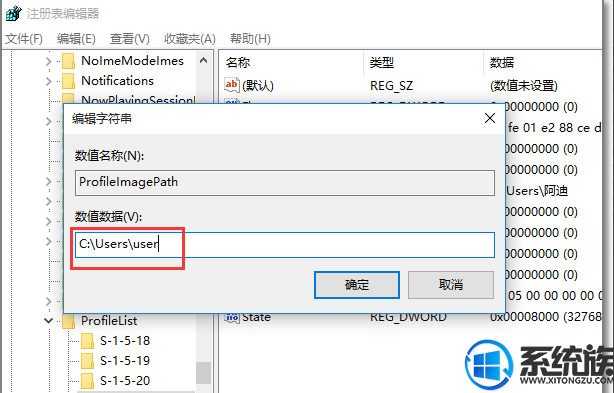The width and height of the screenshot is (614, 393).
Task: Open the 文件(F) menu
Action: 23,39
